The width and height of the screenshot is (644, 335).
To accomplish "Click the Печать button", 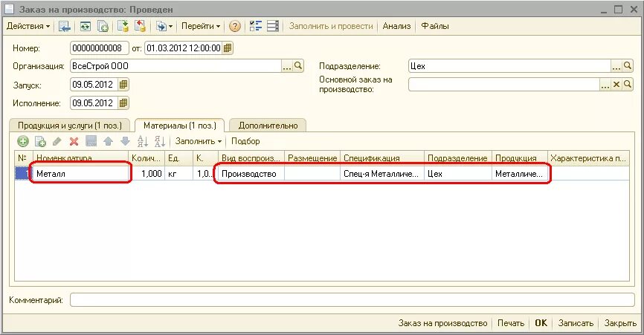I will 511,323.
